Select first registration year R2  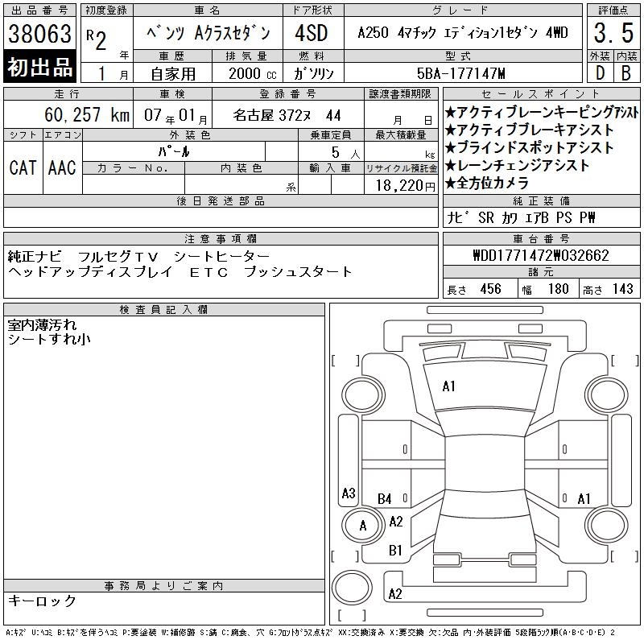click(x=97, y=39)
